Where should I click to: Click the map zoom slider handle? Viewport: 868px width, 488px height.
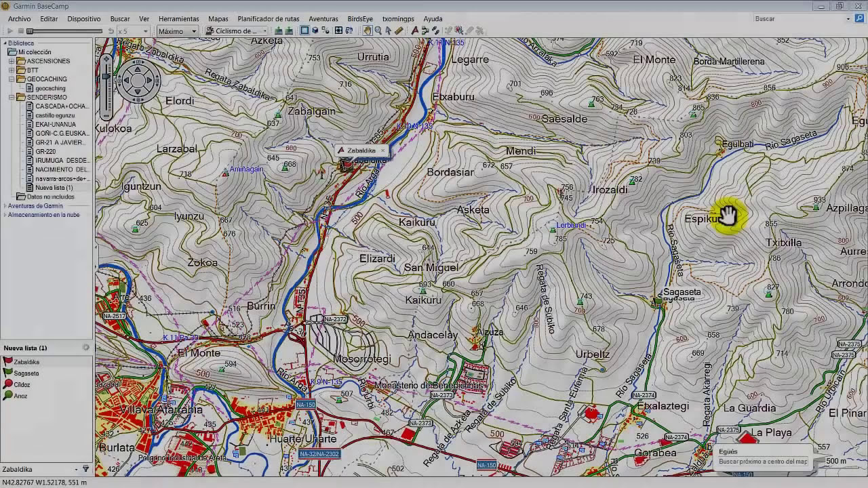[106, 77]
